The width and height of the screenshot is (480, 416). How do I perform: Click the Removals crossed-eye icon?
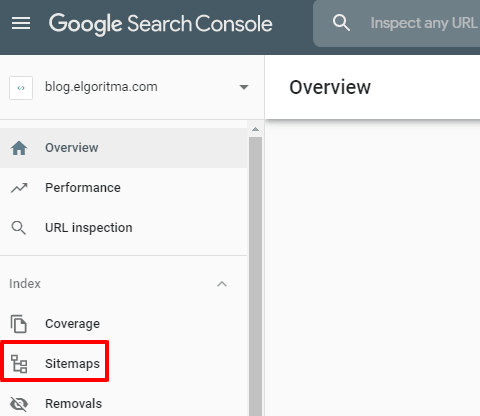click(19, 404)
